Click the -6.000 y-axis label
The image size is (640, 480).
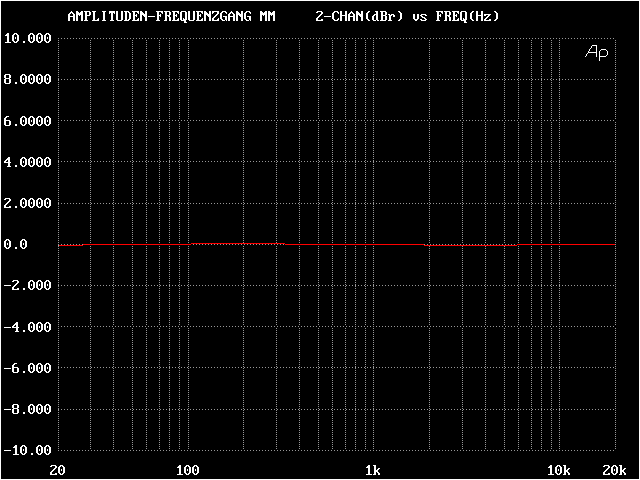coord(28,368)
